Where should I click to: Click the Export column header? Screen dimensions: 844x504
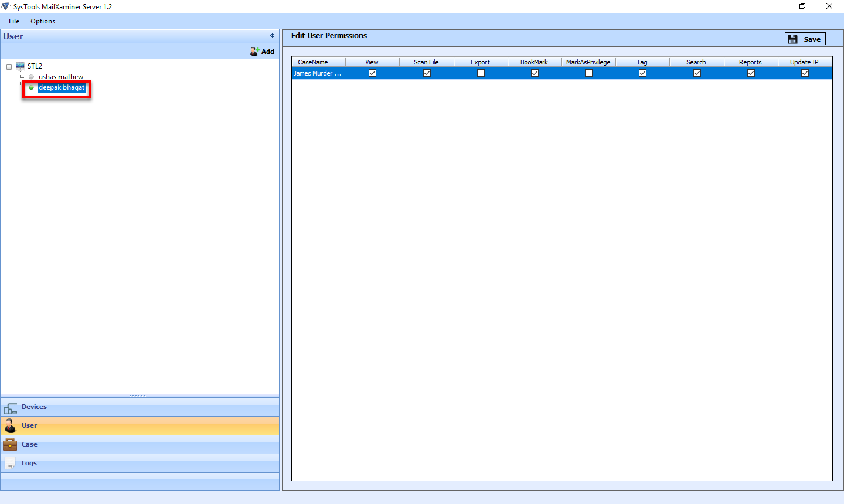click(480, 62)
